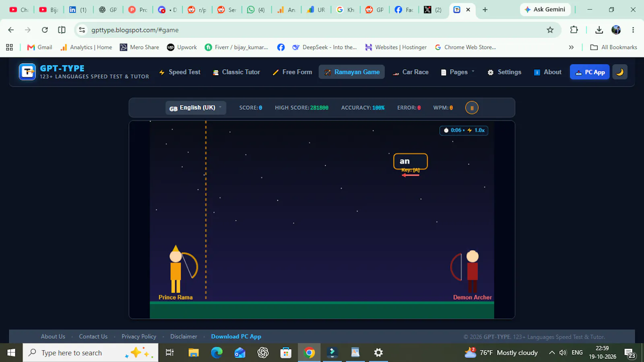Switch to the X (Twitter) tab
This screenshot has width=644, height=362.
point(433,10)
